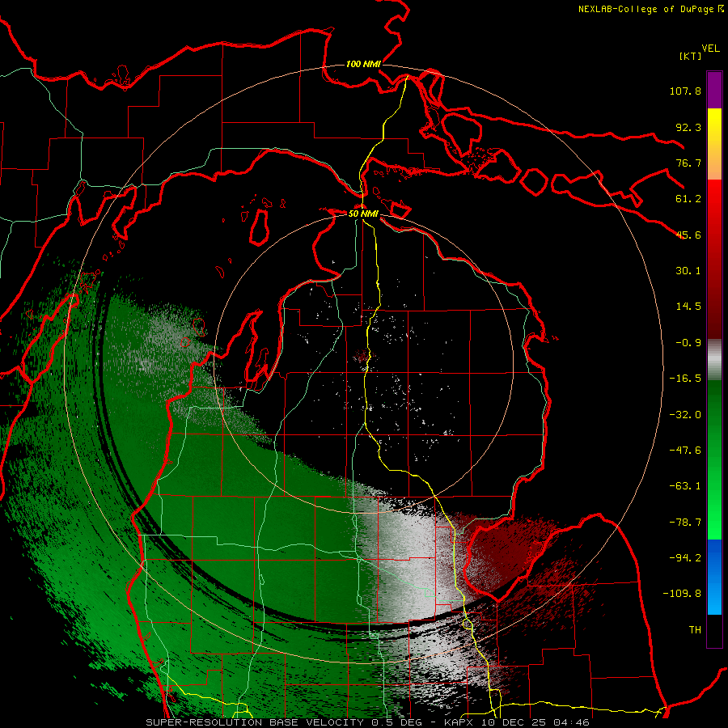Select the 14.5 scale value
The image size is (728, 728).
click(688, 307)
